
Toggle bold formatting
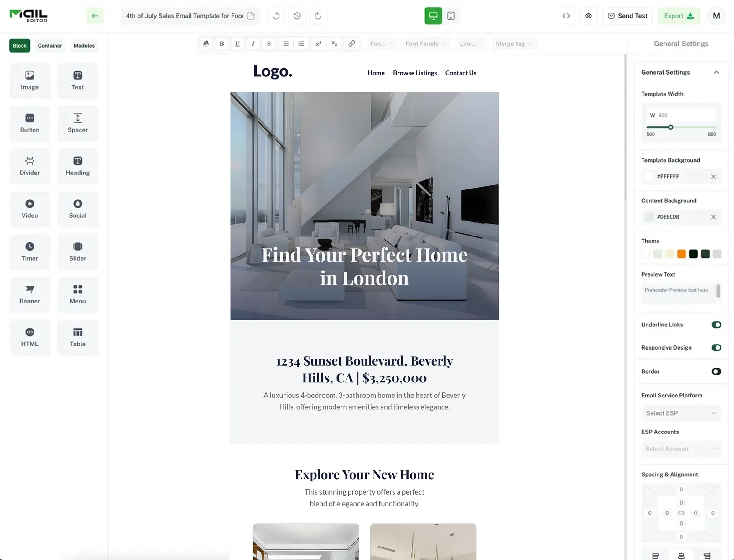tap(222, 44)
